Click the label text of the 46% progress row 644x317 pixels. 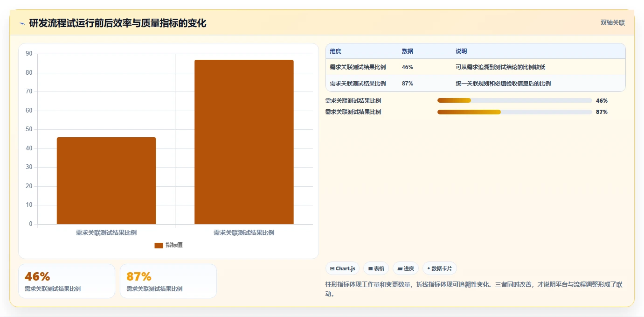[x=353, y=100]
